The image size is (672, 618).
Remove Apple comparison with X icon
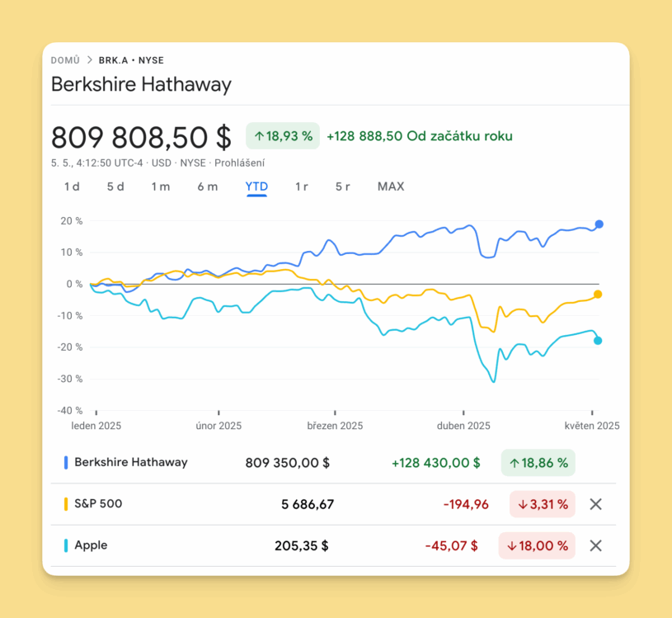[596, 545]
